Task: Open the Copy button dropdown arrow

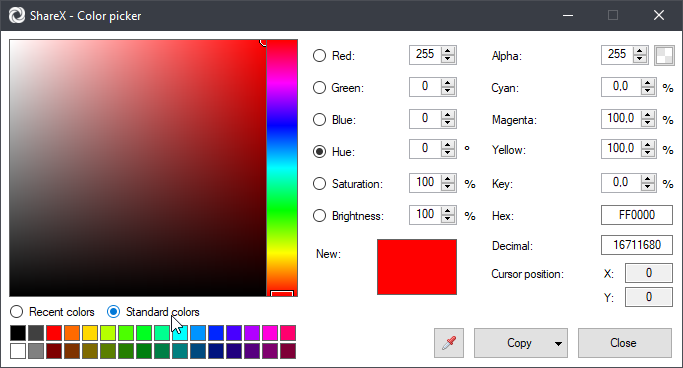Action: pyautogui.click(x=558, y=343)
